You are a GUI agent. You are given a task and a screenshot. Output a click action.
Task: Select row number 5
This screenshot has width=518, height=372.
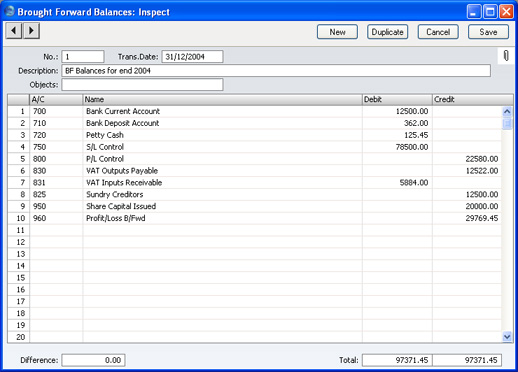tap(19, 159)
